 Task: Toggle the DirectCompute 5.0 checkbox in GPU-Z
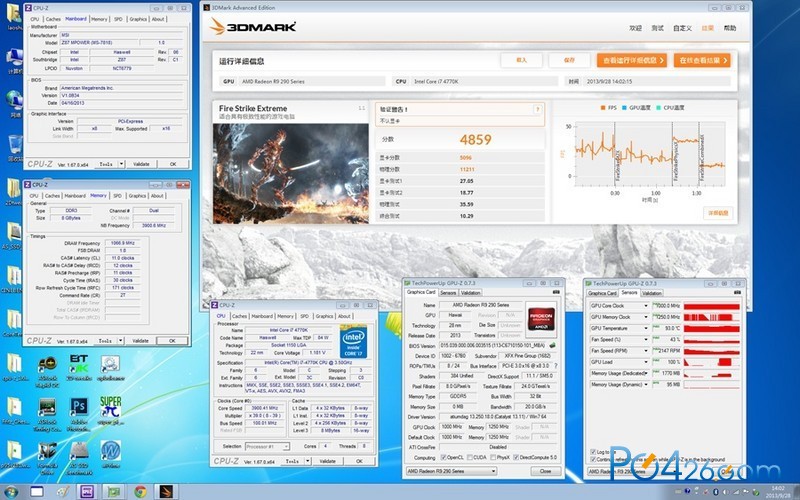[x=516, y=458]
